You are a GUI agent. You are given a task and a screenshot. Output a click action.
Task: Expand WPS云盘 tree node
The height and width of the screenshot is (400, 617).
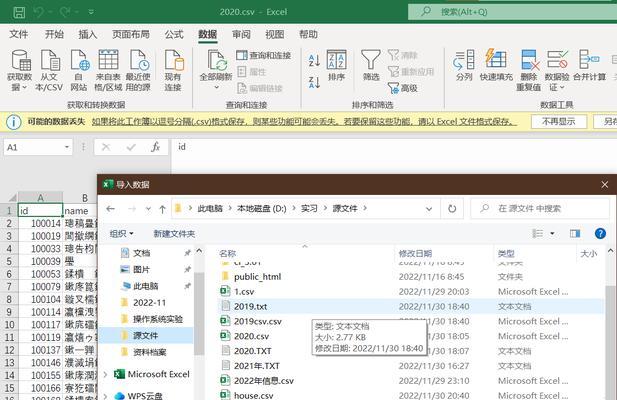click(x=105, y=396)
